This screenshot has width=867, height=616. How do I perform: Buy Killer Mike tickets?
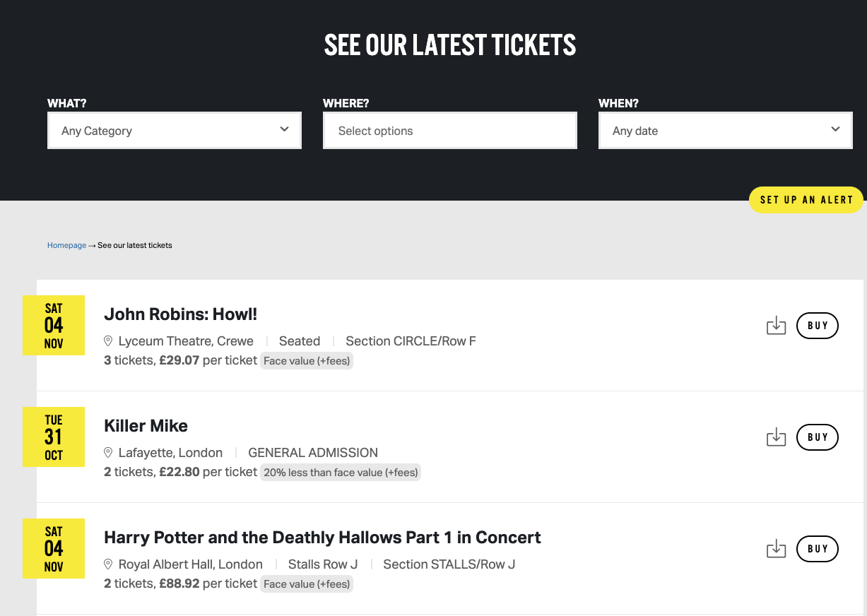pos(818,437)
